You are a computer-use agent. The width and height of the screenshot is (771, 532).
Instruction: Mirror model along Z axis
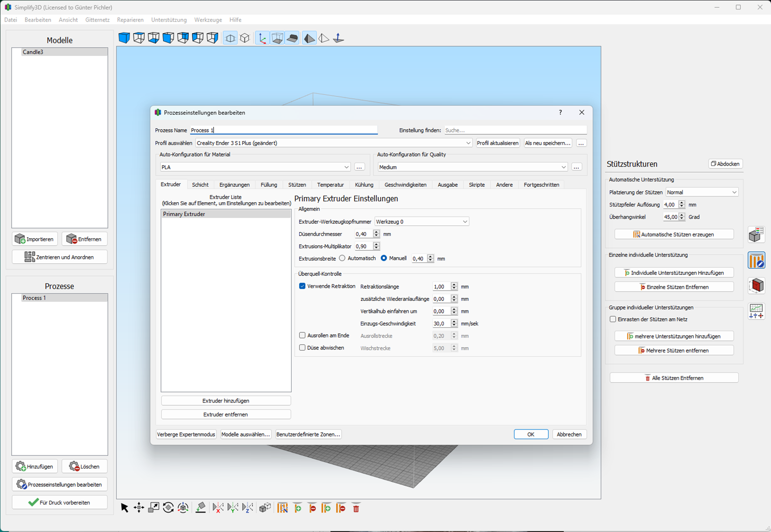(x=248, y=507)
